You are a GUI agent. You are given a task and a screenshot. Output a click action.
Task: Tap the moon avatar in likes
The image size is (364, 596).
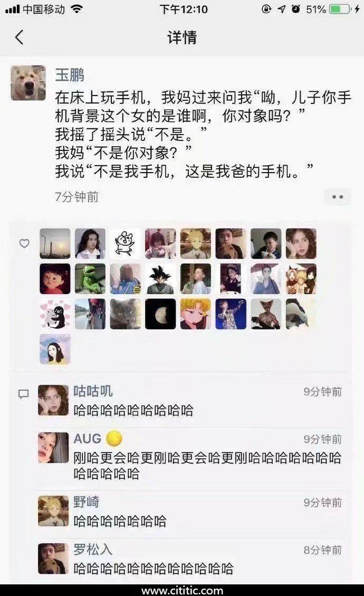click(160, 314)
